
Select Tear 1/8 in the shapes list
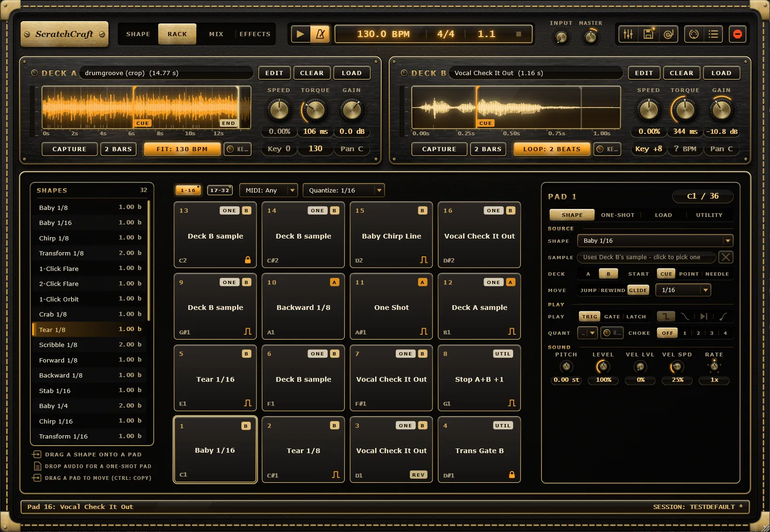point(90,330)
